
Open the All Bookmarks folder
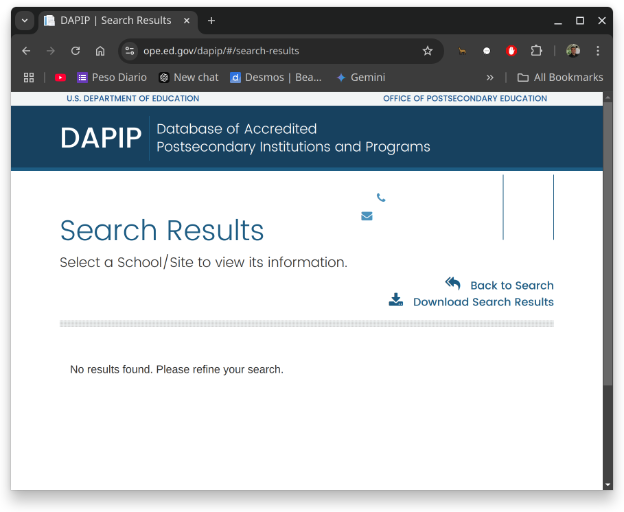[560, 78]
